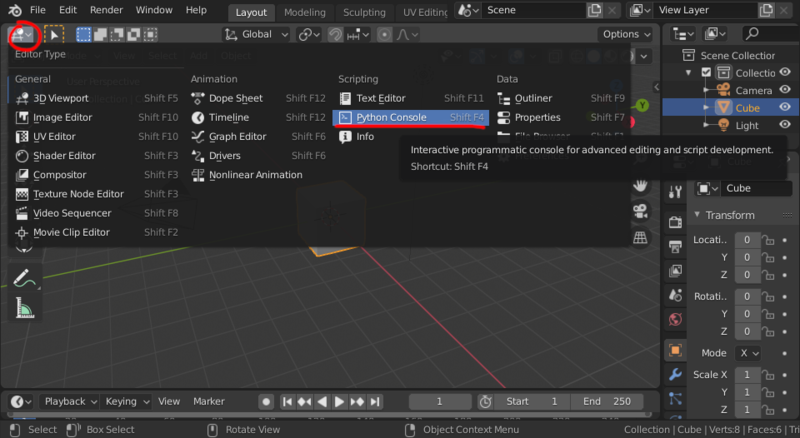Toggle Collection visibility eye icon

point(785,72)
